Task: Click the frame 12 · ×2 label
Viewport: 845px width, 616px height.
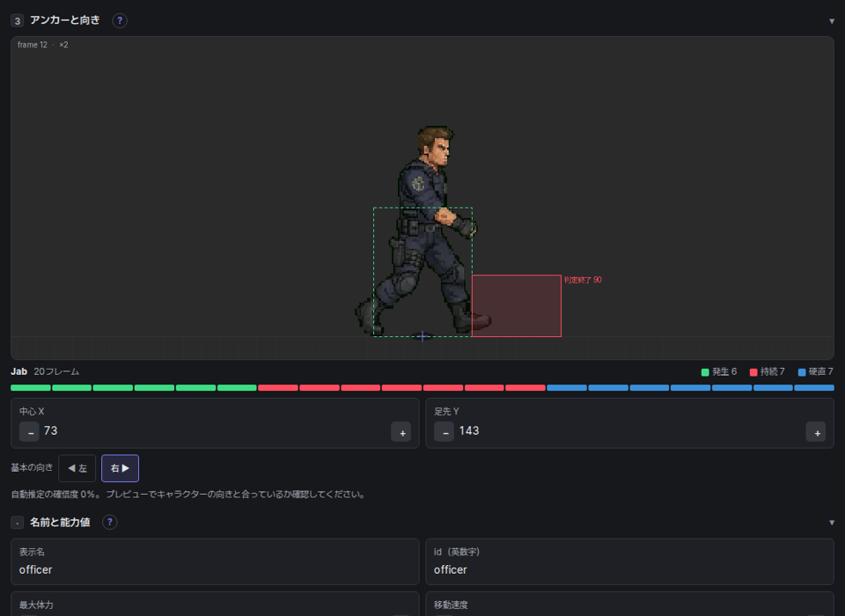Action: pos(42,45)
